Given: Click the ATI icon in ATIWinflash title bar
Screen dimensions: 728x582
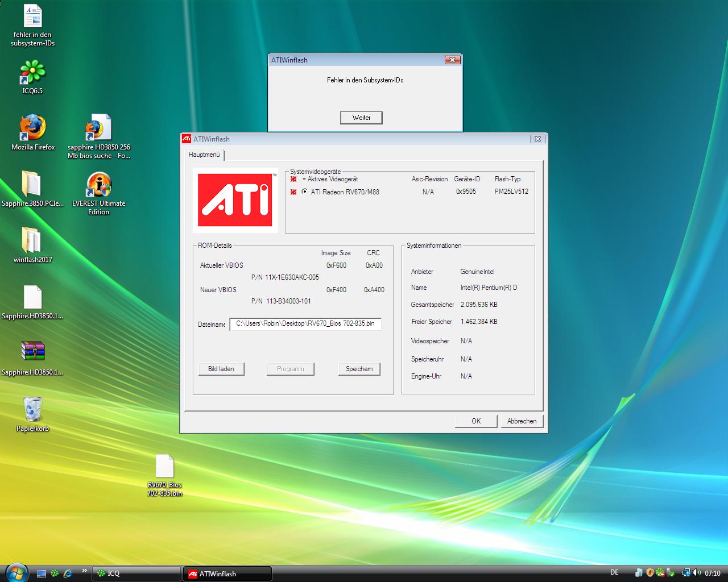Looking at the screenshot, I should pos(187,139).
